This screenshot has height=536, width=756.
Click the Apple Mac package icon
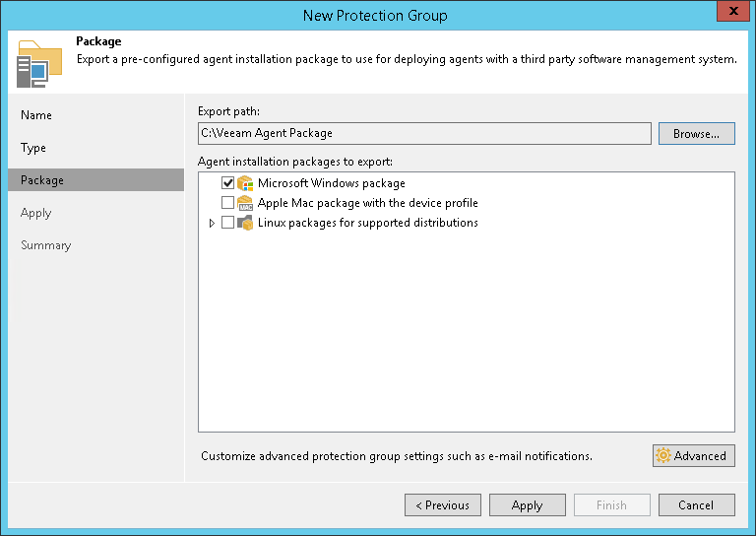pyautogui.click(x=245, y=203)
